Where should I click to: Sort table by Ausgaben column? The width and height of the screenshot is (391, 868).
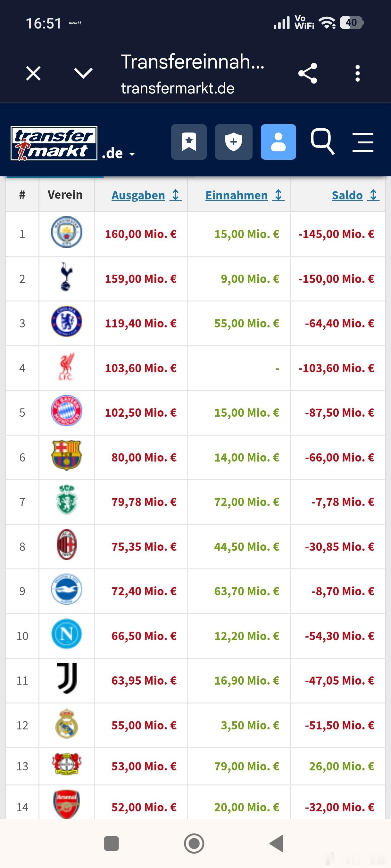[x=146, y=195]
